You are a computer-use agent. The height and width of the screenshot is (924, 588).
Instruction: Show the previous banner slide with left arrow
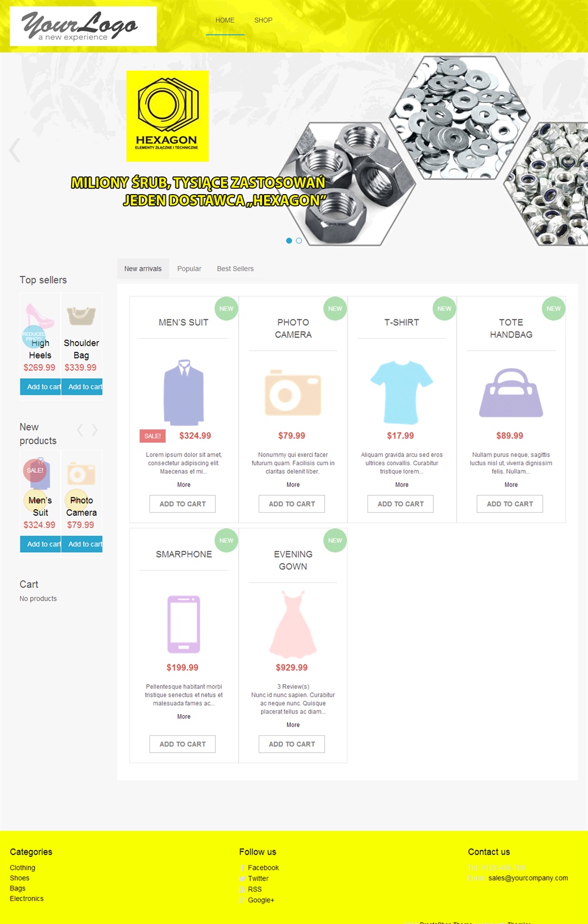tap(15, 150)
